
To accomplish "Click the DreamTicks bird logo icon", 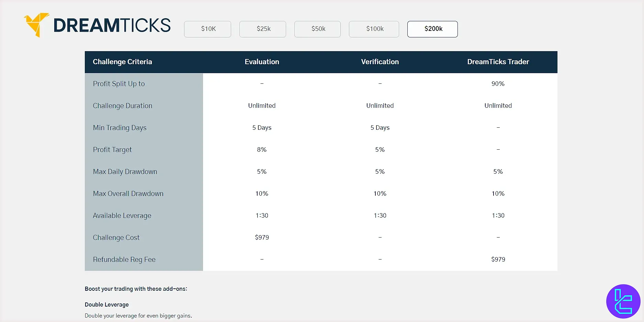I will (37, 25).
